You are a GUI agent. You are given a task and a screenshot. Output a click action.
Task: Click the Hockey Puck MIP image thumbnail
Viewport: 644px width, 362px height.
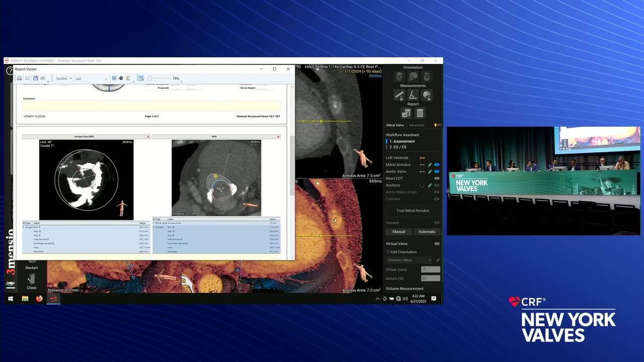[86, 179]
